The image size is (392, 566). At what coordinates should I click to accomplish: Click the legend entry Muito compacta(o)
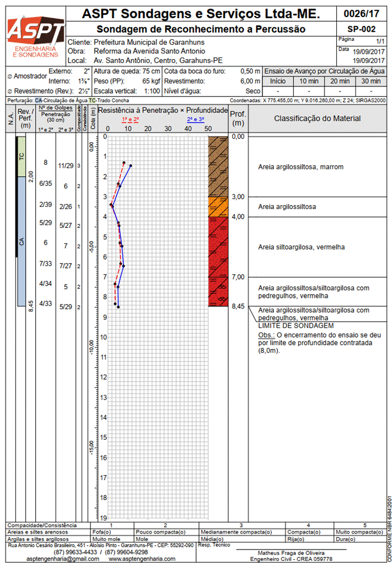[x=359, y=532]
